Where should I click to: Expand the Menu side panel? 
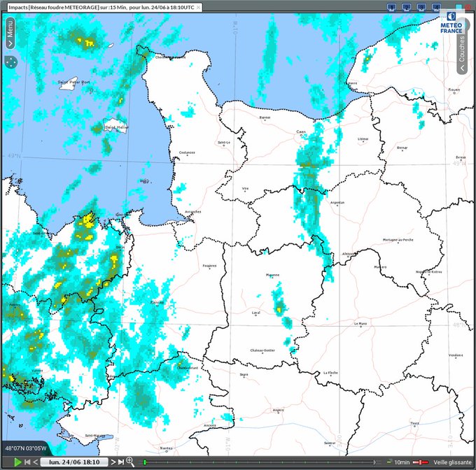click(x=10, y=33)
